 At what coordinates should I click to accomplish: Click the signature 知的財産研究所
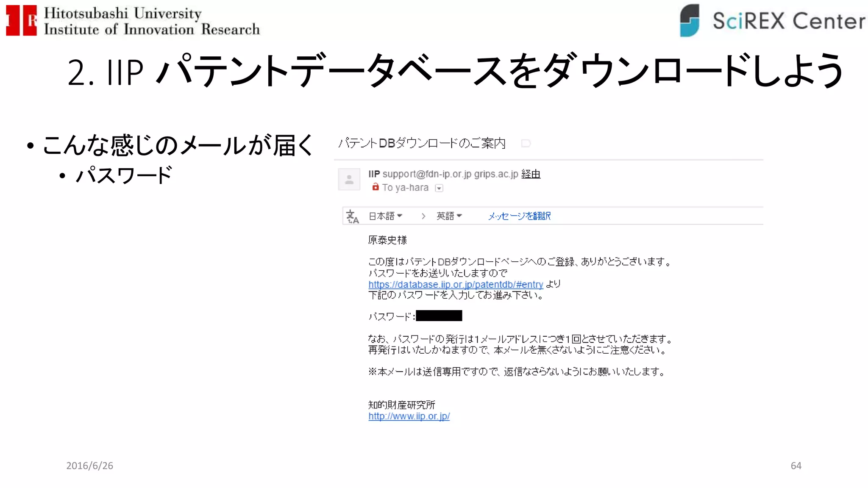coord(401,405)
